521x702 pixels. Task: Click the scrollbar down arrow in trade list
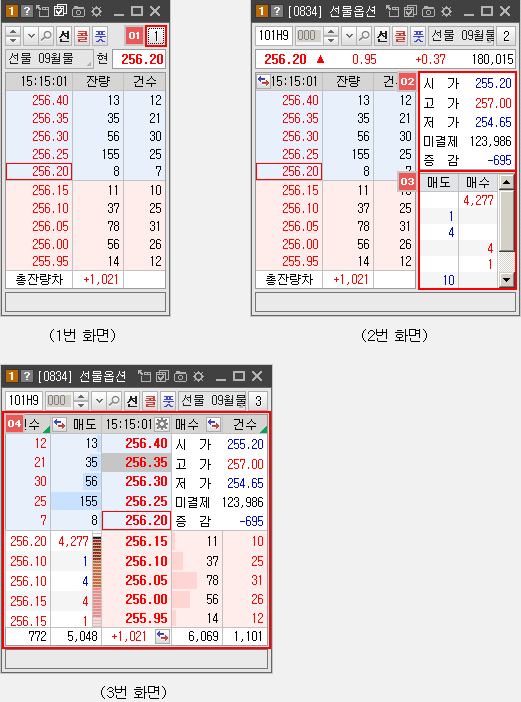(506, 280)
